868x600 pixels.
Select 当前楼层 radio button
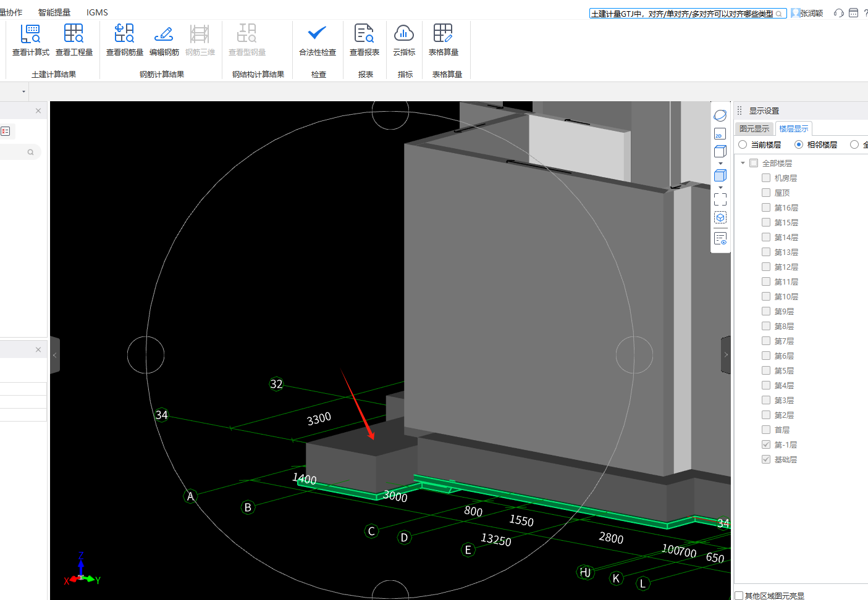pyautogui.click(x=743, y=144)
